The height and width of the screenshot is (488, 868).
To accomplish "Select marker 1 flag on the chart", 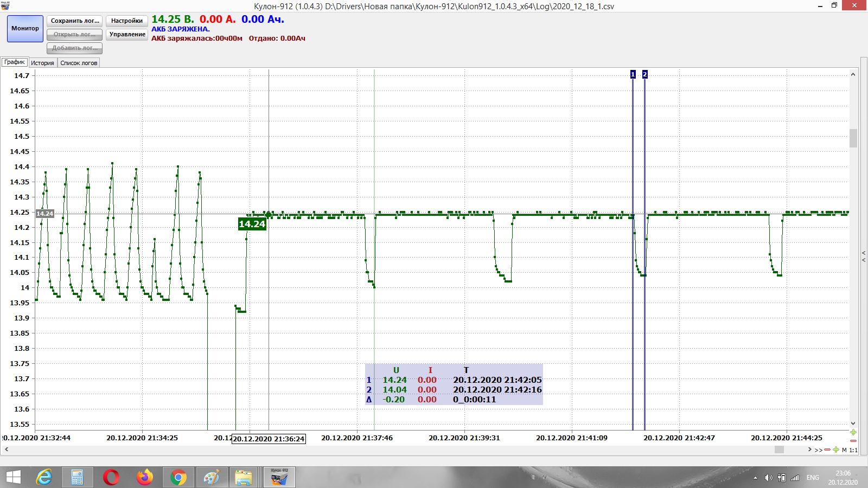I will (633, 74).
